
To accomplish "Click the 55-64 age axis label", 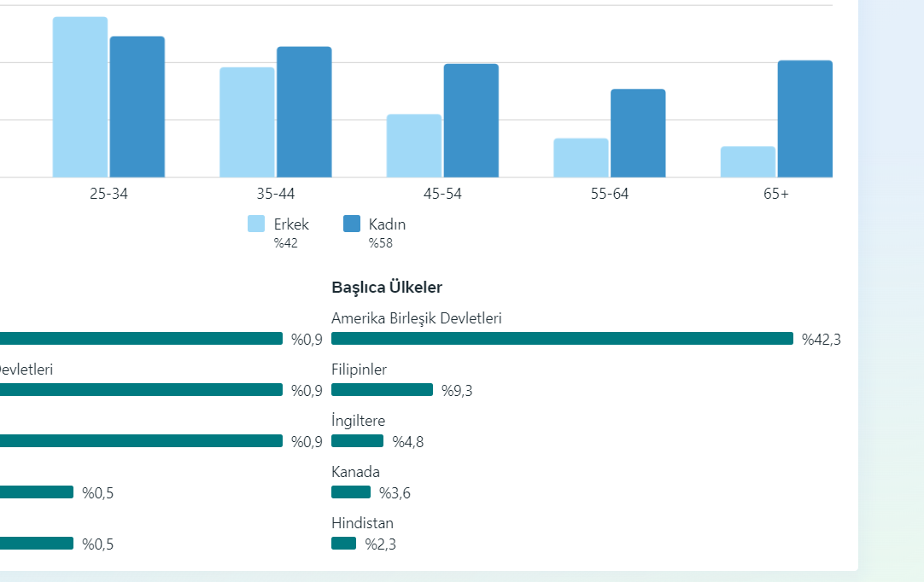I will click(610, 194).
